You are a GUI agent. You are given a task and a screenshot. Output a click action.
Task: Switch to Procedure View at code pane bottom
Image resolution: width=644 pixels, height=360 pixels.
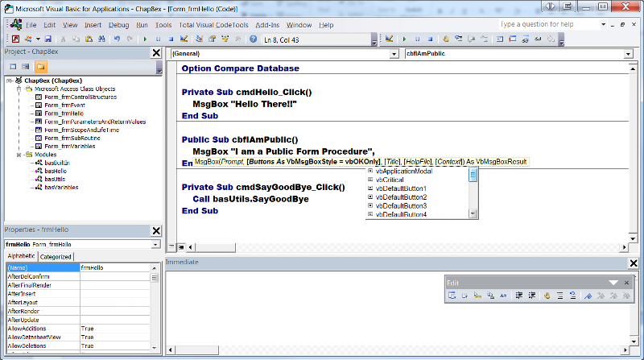pyautogui.click(x=171, y=247)
